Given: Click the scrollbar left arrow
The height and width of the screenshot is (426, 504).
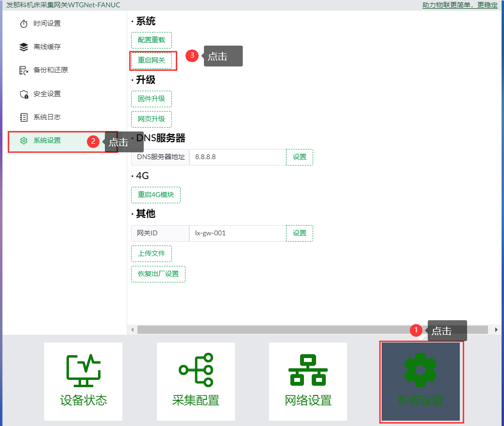Looking at the screenshot, I should (x=133, y=329).
